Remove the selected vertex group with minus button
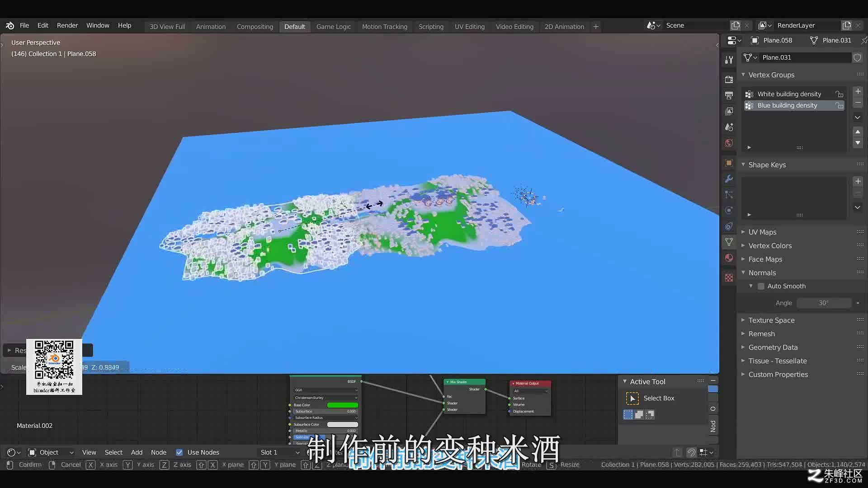 coord(858,103)
